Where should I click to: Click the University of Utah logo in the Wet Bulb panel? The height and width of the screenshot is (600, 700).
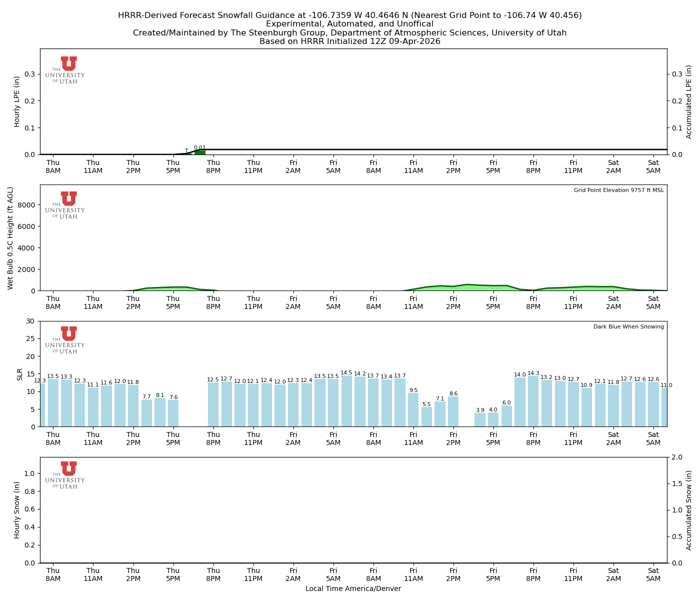pos(65,205)
